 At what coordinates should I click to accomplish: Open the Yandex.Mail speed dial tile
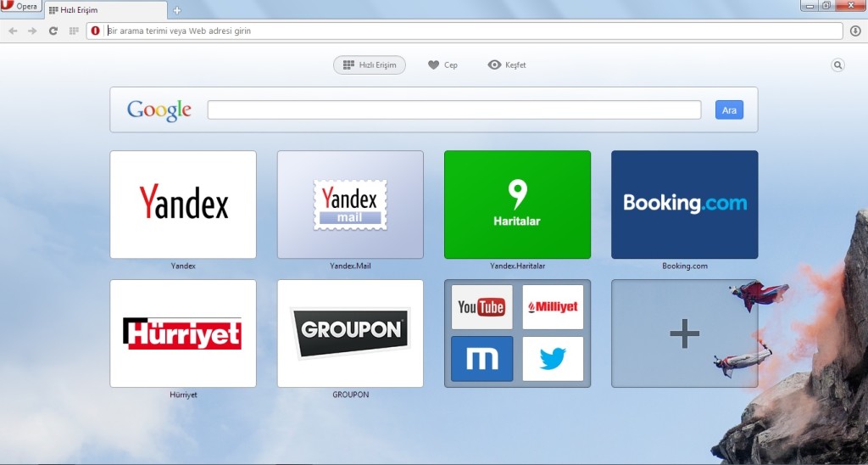(350, 204)
